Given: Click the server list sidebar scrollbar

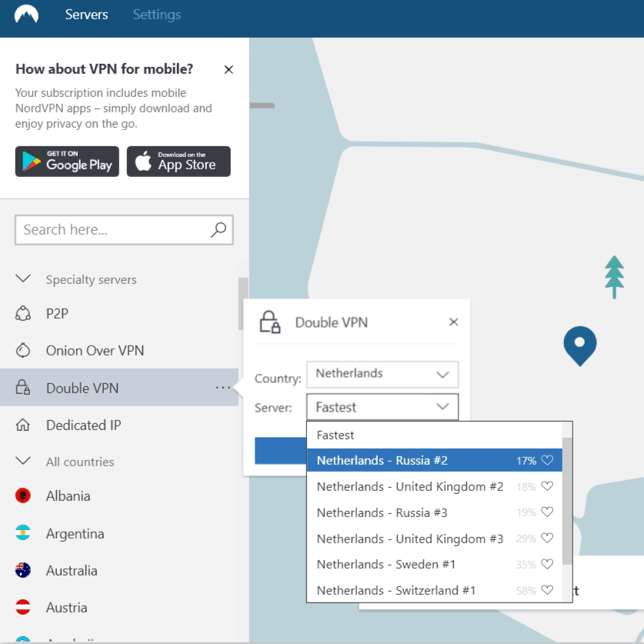Looking at the screenshot, I should [243, 304].
